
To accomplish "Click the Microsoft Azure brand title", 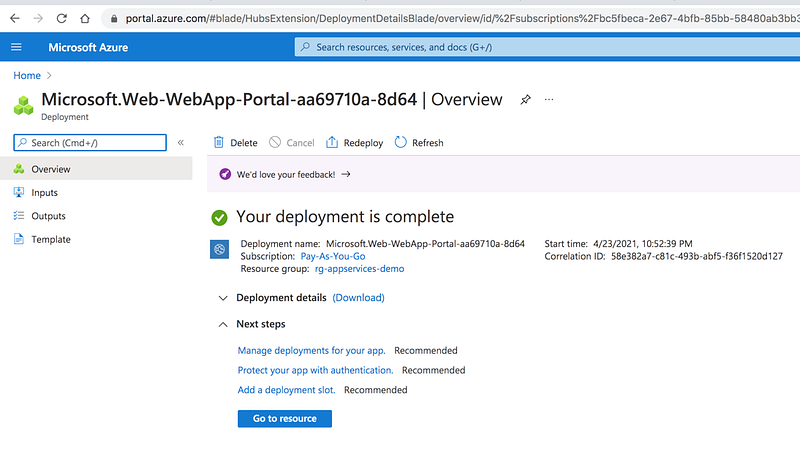I will pos(88,47).
